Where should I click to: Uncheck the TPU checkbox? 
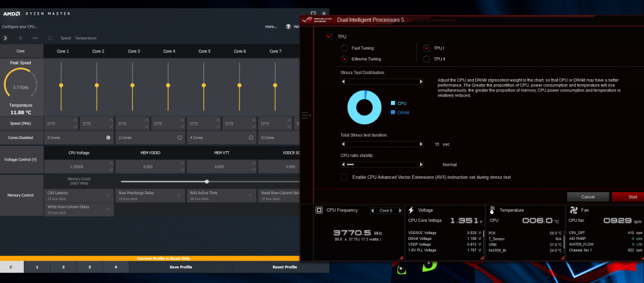[x=329, y=37]
